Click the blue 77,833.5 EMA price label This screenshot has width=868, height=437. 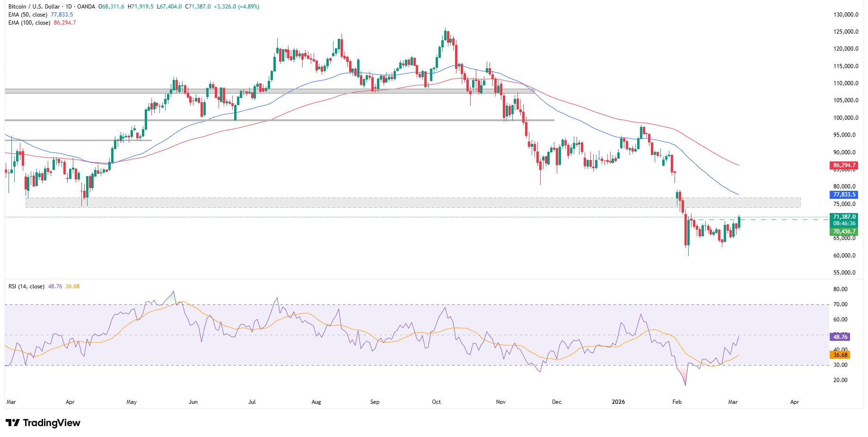[x=844, y=195]
